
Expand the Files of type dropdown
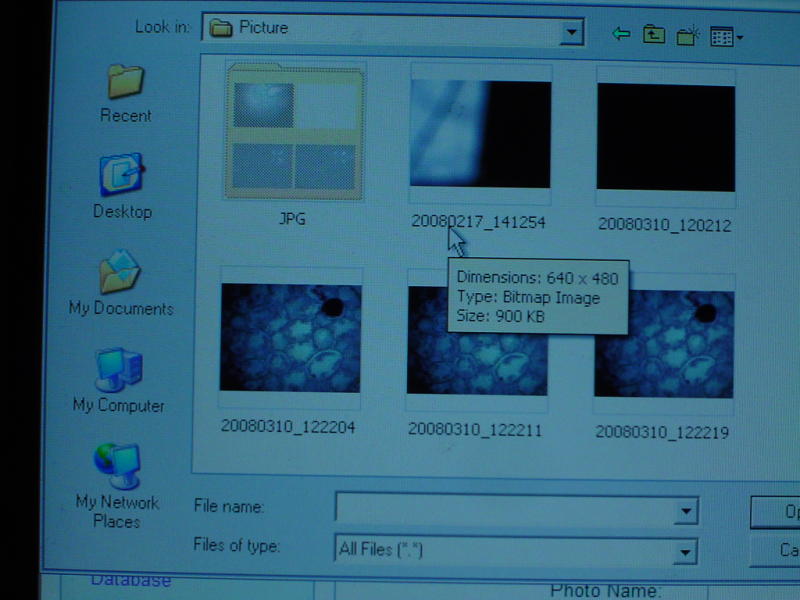point(685,552)
